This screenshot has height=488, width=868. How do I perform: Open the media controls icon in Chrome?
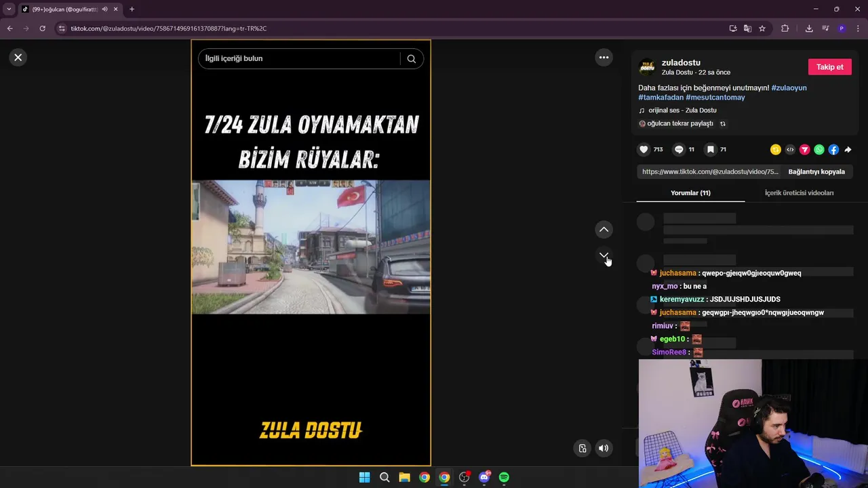coord(825,28)
